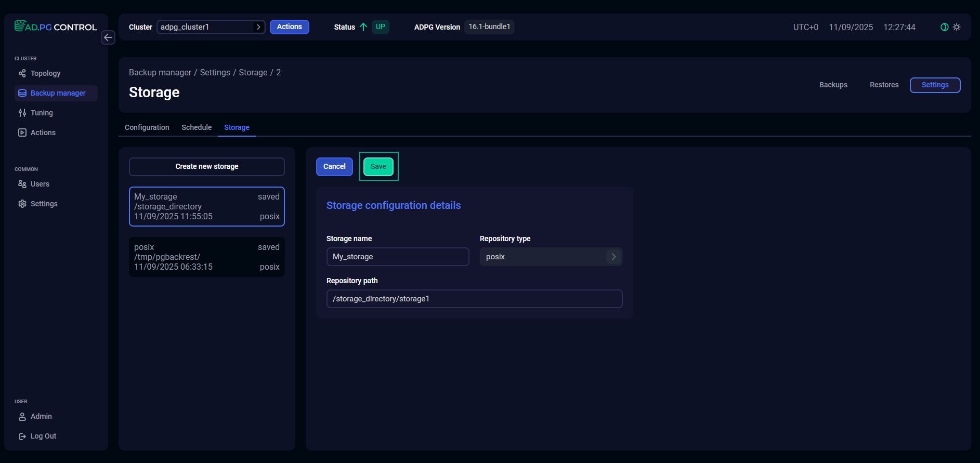Viewport: 980px width, 463px height.
Task: Switch to the light theme sun icon
Action: point(957,27)
